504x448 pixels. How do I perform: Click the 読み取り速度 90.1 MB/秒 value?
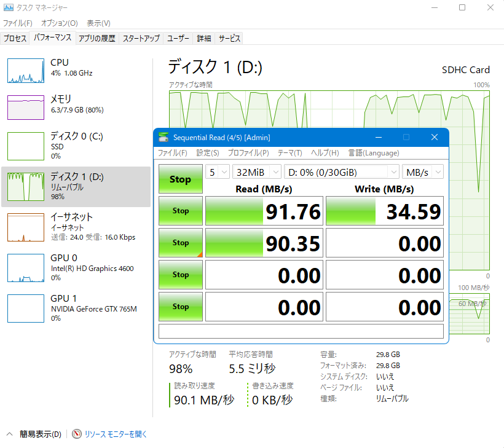[204, 400]
